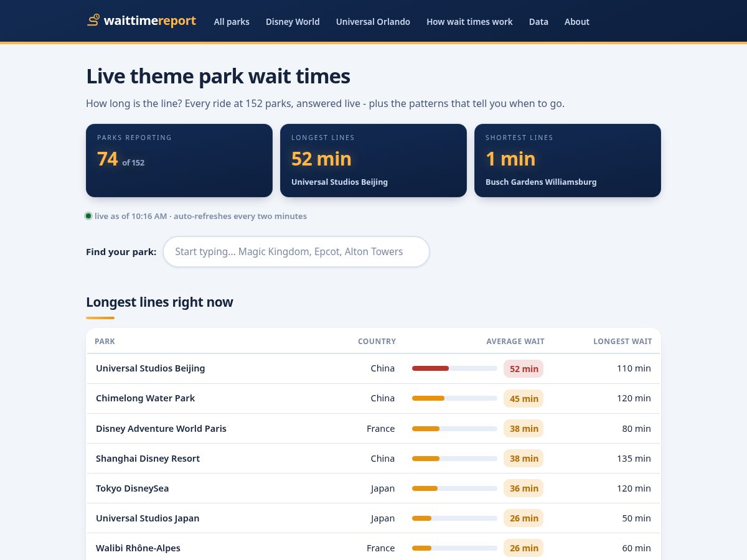747x560 pixels.
Task: Open the About nav item
Action: tap(577, 22)
